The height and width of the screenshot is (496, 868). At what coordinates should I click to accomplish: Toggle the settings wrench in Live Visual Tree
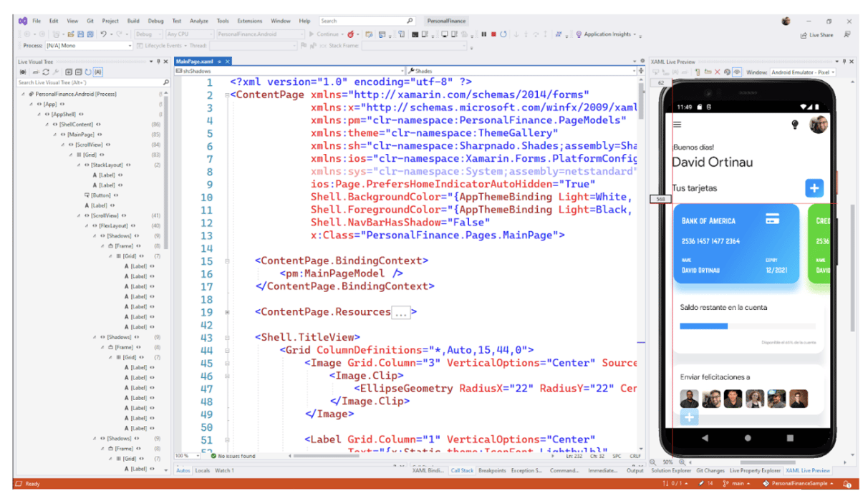tap(57, 71)
